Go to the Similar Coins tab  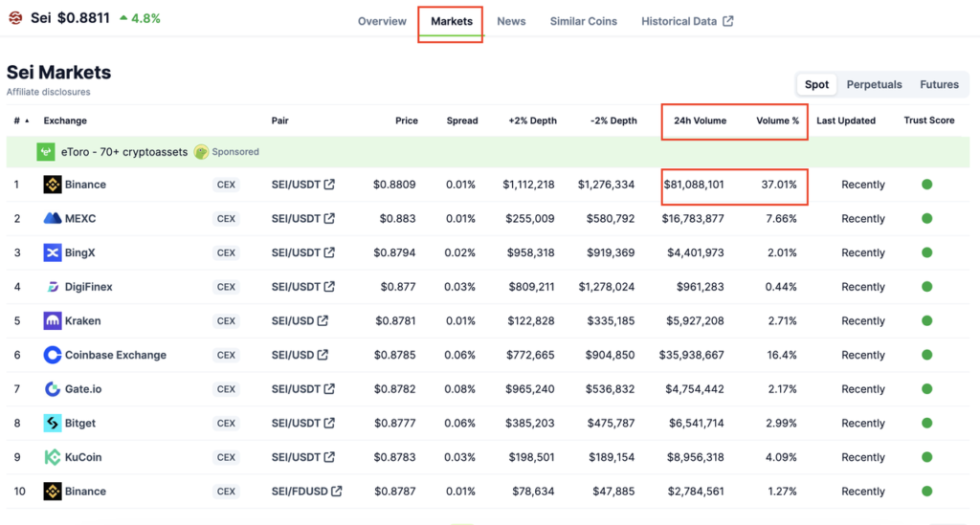click(x=583, y=21)
